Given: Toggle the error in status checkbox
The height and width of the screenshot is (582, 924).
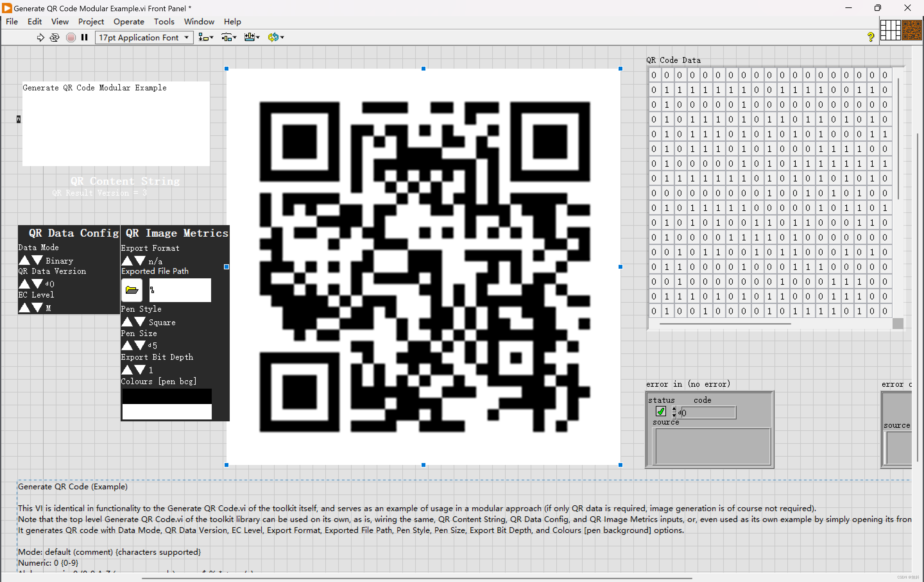Looking at the screenshot, I should tap(660, 412).
